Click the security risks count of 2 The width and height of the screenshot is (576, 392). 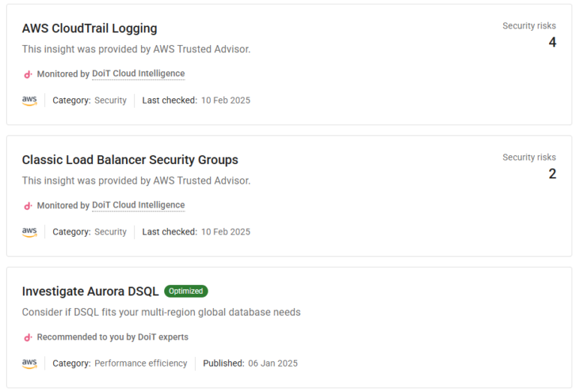(552, 174)
